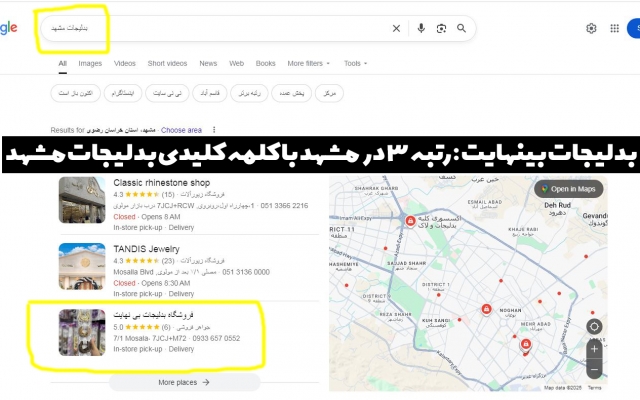This screenshot has width=640, height=400.
Task: Click the magnifying glass search icon
Action: coord(461,29)
